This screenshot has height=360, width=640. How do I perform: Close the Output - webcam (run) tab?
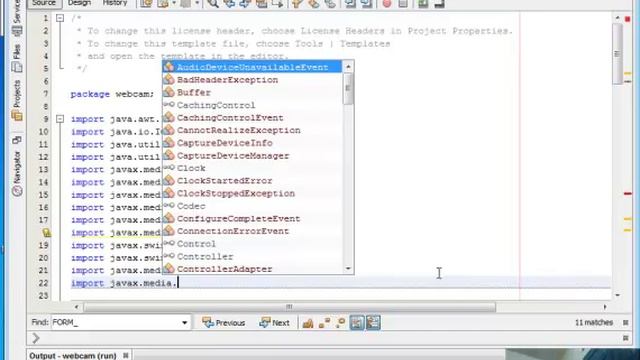(x=126, y=356)
